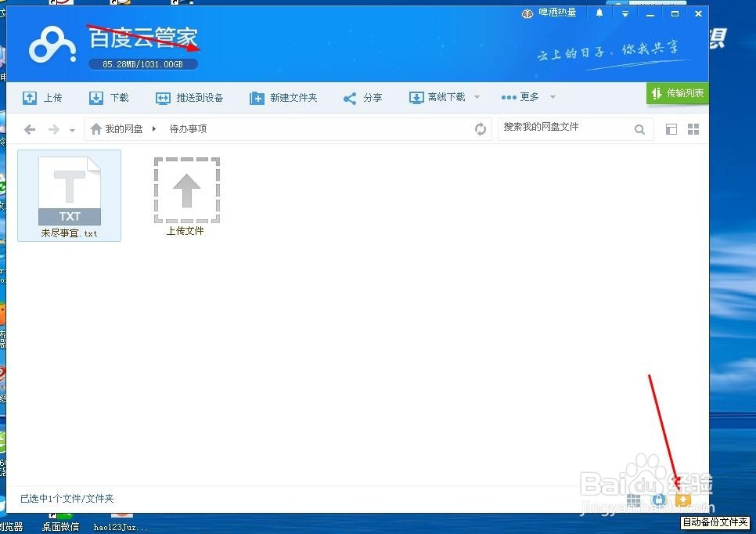Image resolution: width=756 pixels, height=534 pixels.
Task: Create a new folder via 新建文件夹 icon
Action: (x=257, y=97)
